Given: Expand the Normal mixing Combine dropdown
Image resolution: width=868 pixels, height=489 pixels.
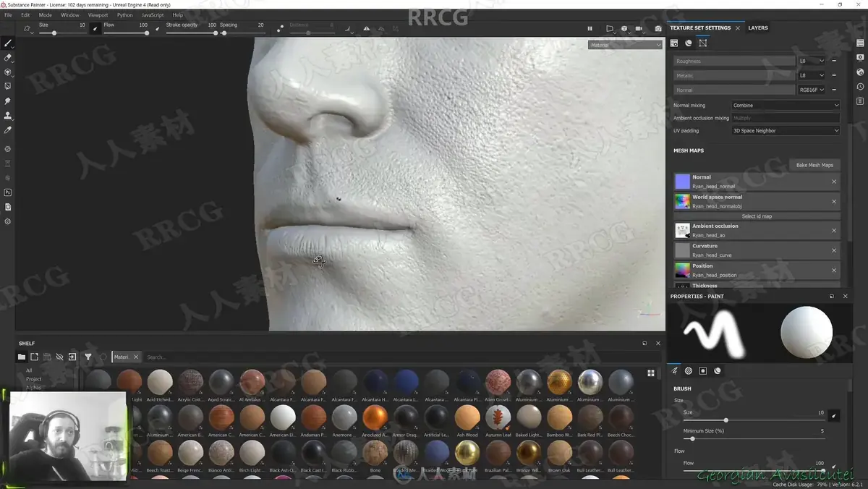Looking at the screenshot, I should (786, 105).
